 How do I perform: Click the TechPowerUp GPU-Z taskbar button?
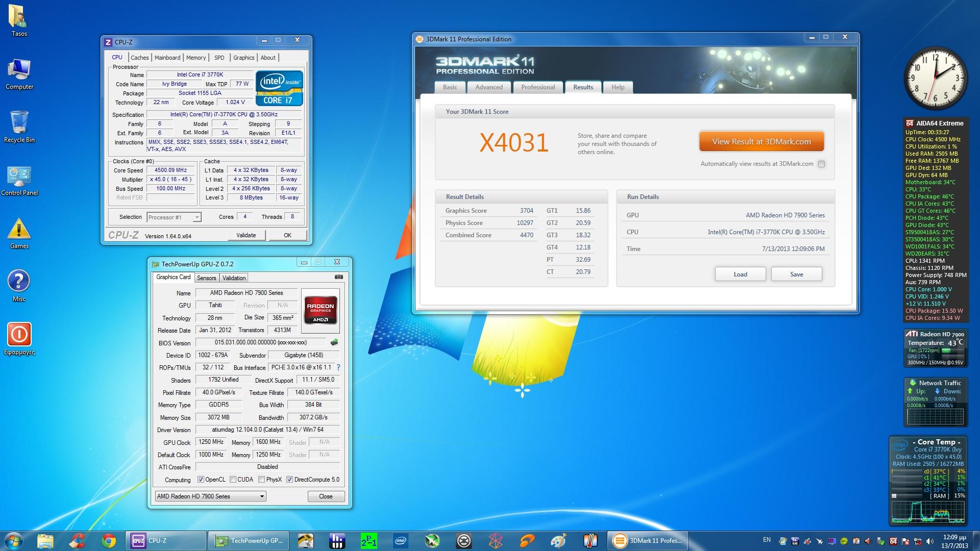248,541
